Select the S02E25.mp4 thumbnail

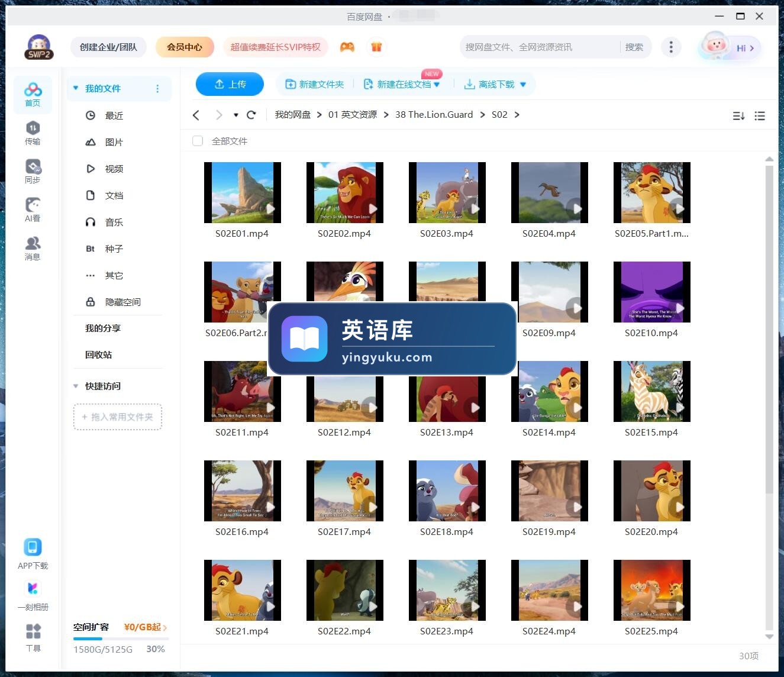651,590
